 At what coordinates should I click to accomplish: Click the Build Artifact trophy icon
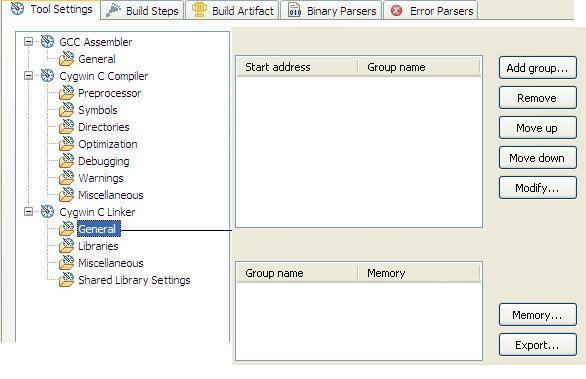point(199,10)
